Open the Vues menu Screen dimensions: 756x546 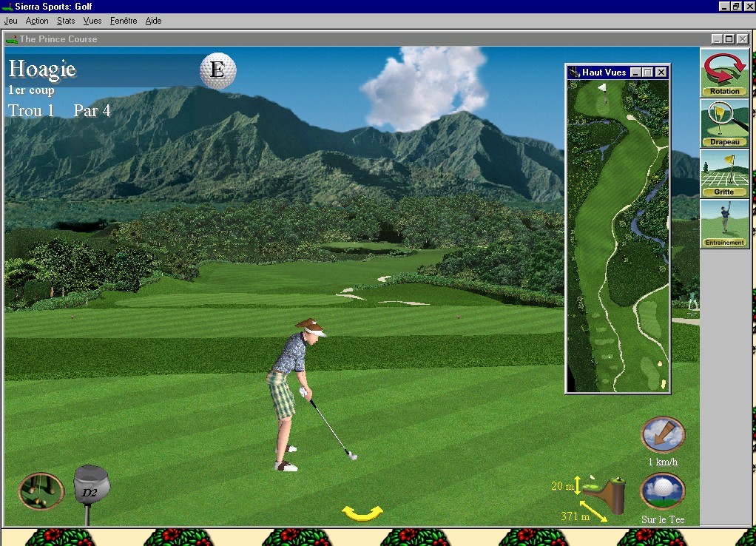tap(92, 21)
